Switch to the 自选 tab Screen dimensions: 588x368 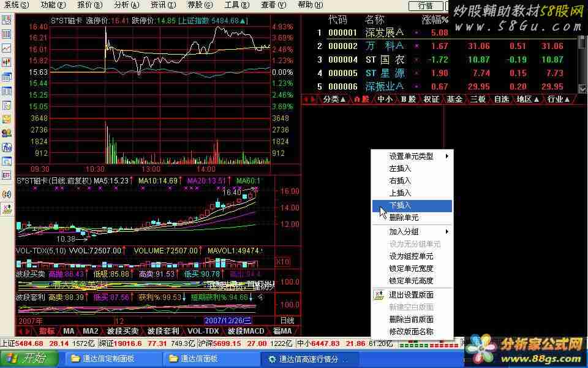[502, 99]
